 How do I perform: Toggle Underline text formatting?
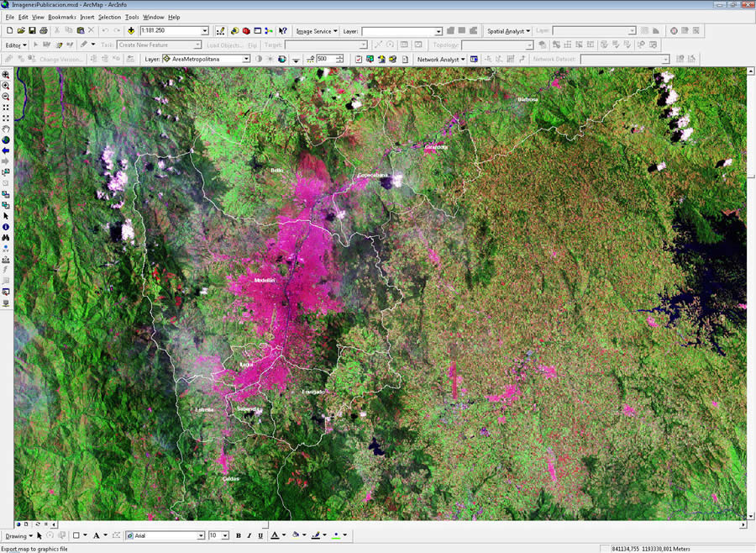click(x=260, y=535)
